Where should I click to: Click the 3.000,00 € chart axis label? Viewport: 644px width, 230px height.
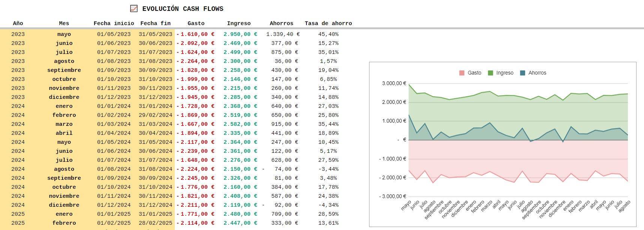coord(394,84)
